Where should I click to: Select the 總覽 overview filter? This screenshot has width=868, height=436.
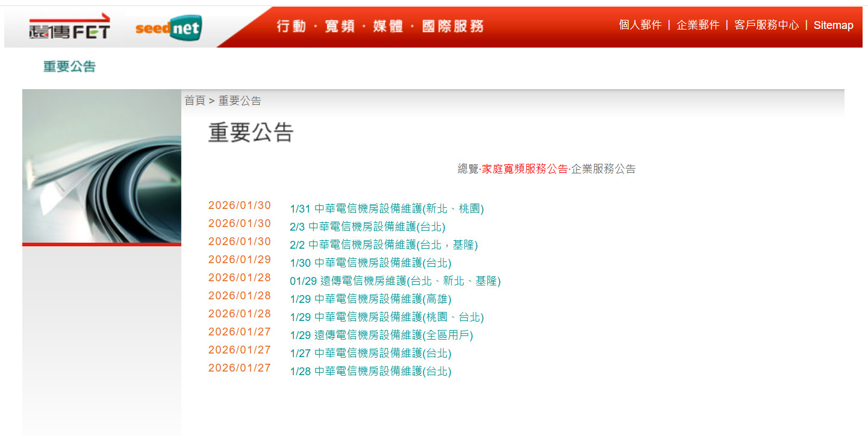(467, 169)
